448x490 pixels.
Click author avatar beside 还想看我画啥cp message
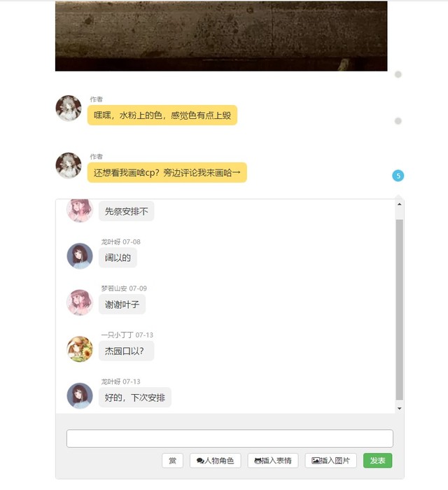tap(69, 165)
